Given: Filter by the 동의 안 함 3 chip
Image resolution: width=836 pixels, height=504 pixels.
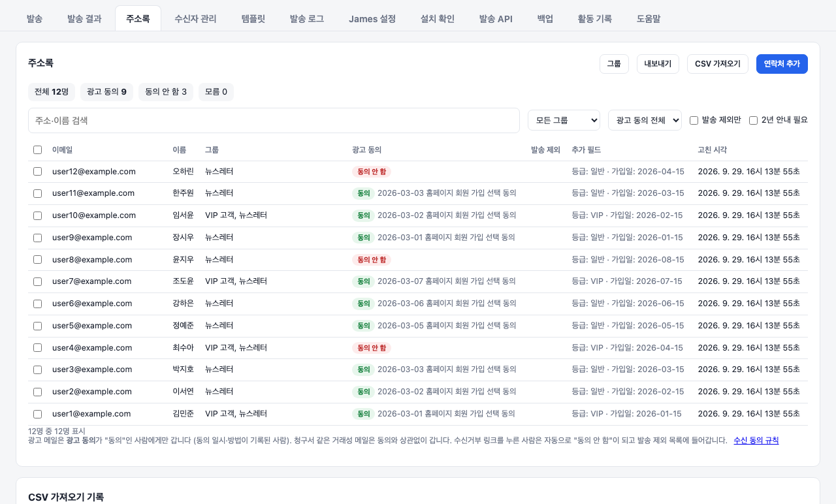Looking at the screenshot, I should tap(166, 92).
